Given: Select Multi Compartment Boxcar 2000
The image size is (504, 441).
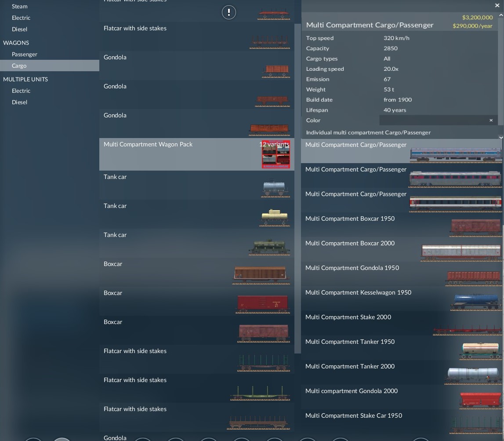Looking at the screenshot, I should [402, 250].
